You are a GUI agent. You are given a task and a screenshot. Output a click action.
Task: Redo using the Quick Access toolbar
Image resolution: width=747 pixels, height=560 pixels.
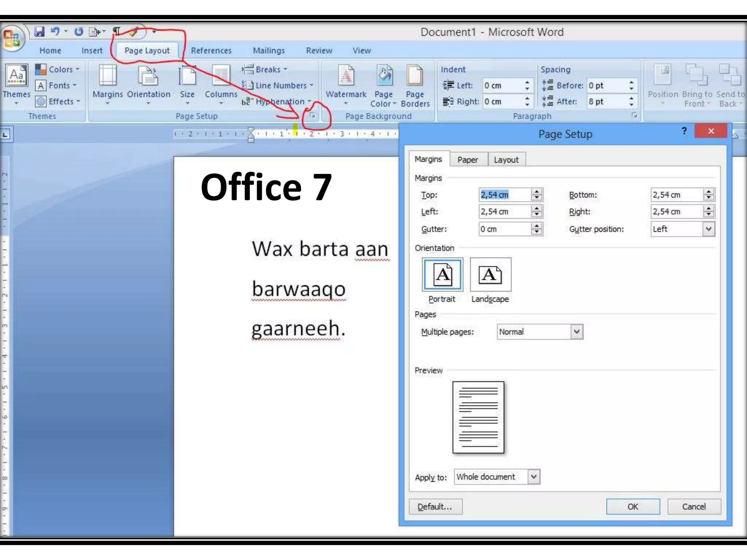coord(78,32)
